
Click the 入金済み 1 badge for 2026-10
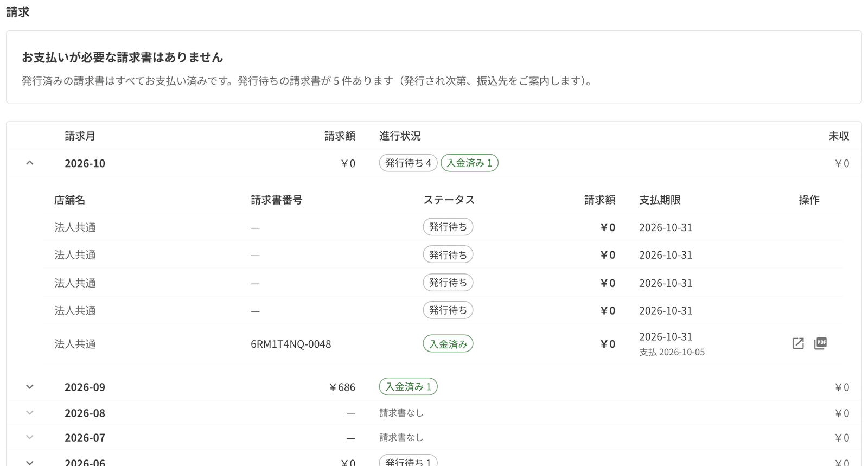[469, 163]
